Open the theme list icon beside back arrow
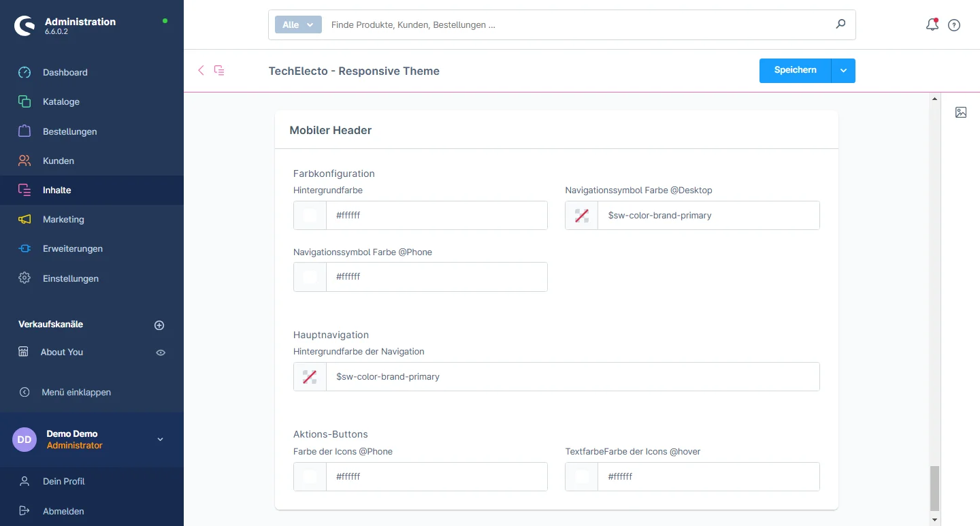This screenshot has height=526, width=980. [219, 70]
